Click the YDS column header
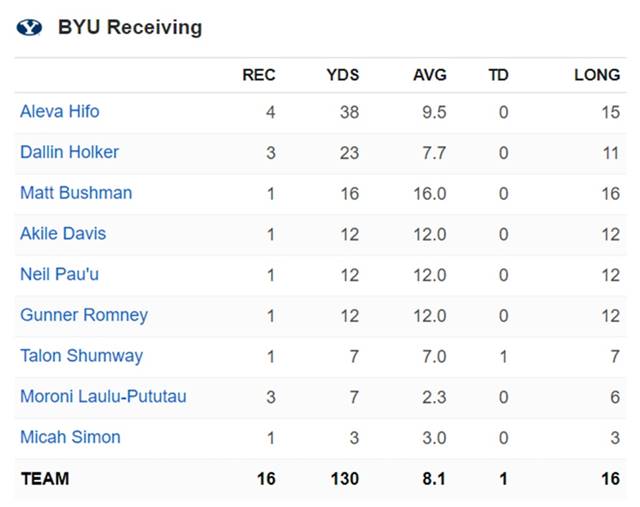Image resolution: width=640 pixels, height=507 pixels. [x=342, y=75]
